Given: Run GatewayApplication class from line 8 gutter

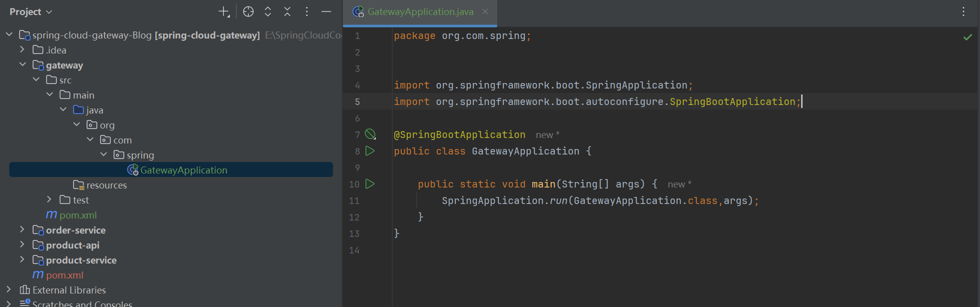Looking at the screenshot, I should 370,150.
